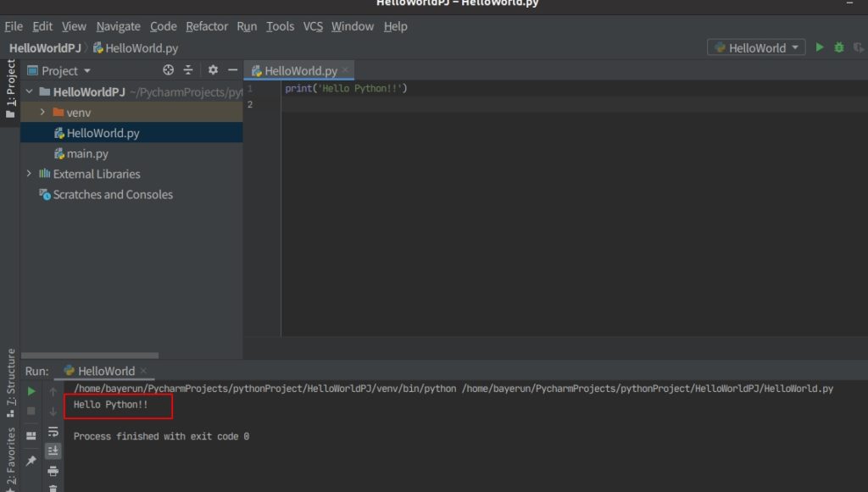
Task: Toggle soft-wrap in Run console
Action: tap(53, 431)
